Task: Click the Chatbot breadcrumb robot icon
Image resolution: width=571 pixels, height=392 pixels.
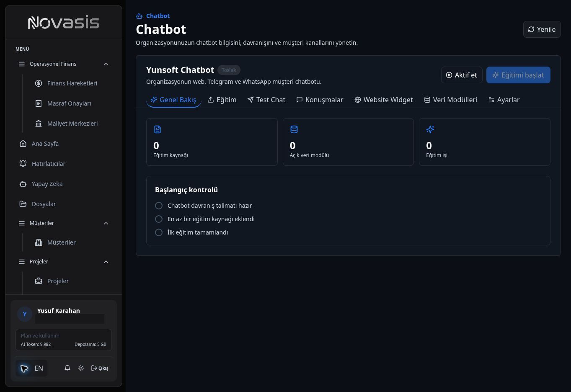Action: point(139,16)
